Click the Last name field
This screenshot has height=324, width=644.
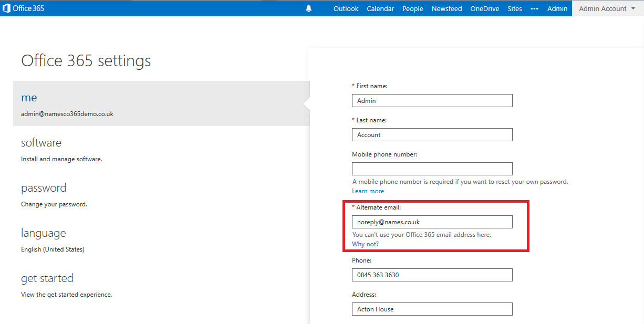click(x=432, y=134)
